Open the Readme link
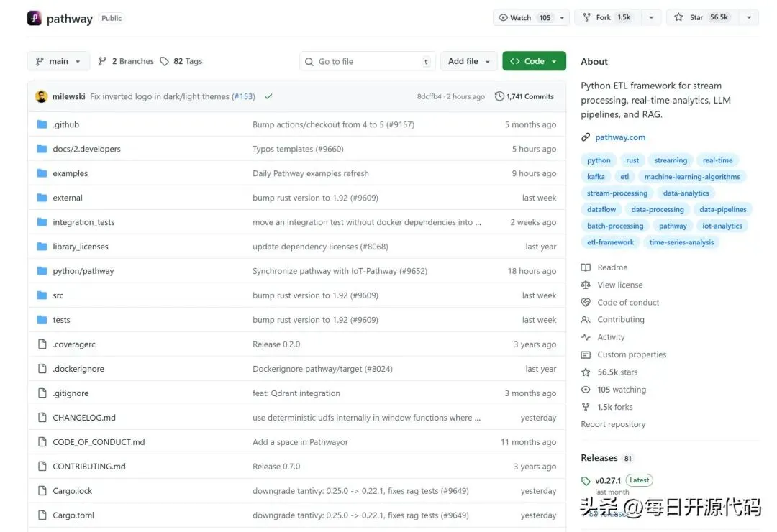777x532 pixels. 612,267
